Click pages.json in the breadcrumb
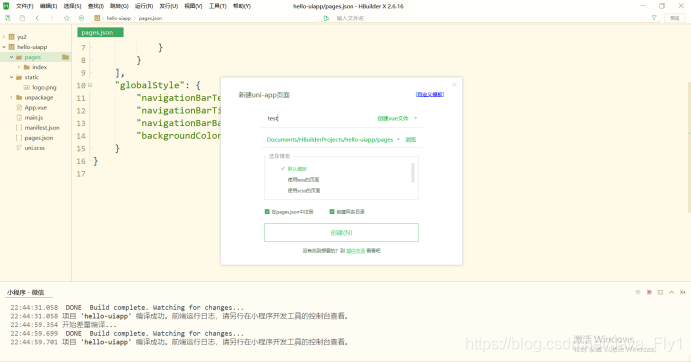The height and width of the screenshot is (362, 691). [150, 18]
